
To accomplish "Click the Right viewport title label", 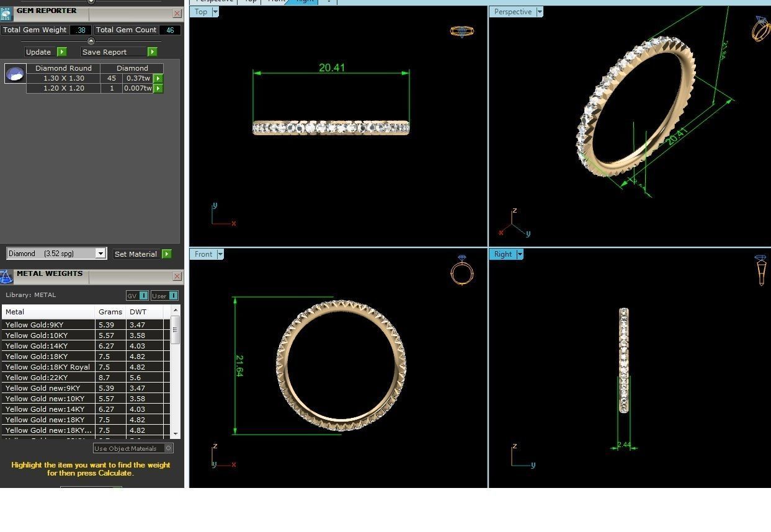I will pyautogui.click(x=503, y=254).
